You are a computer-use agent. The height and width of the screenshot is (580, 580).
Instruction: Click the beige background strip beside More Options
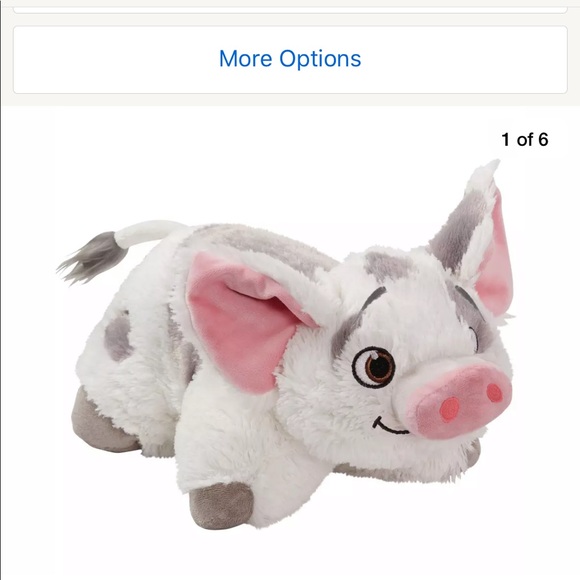7,59
